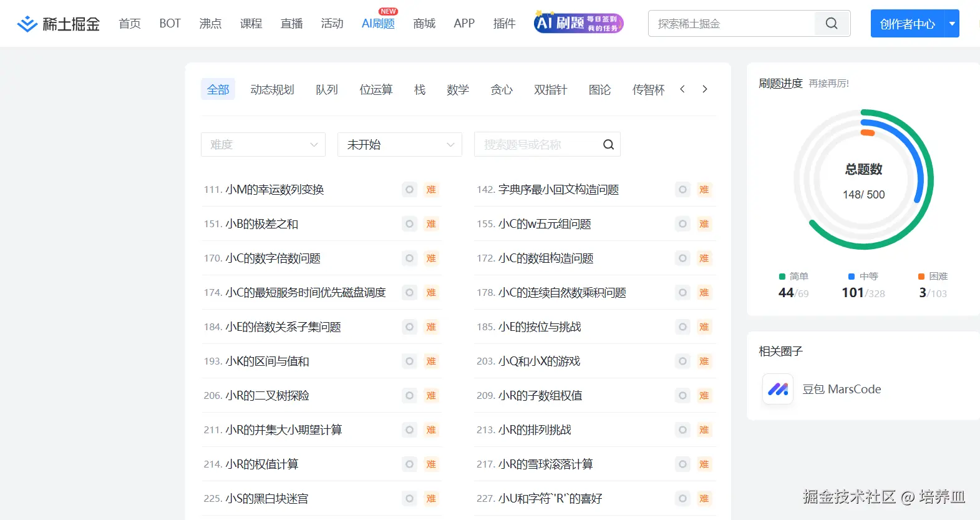Screen dimensions: 980x520
Task: Click the 豆包 MarsCode circle logo
Action: (778, 389)
